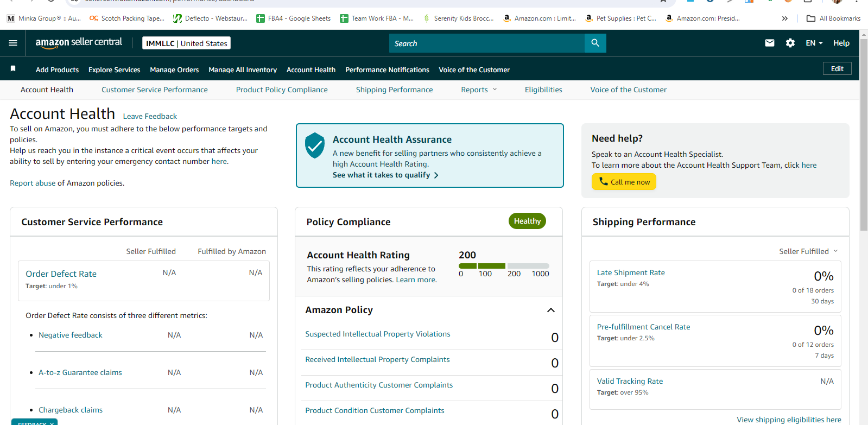This screenshot has width=868, height=425.
Task: Click the Call me now button
Action: [x=624, y=182]
